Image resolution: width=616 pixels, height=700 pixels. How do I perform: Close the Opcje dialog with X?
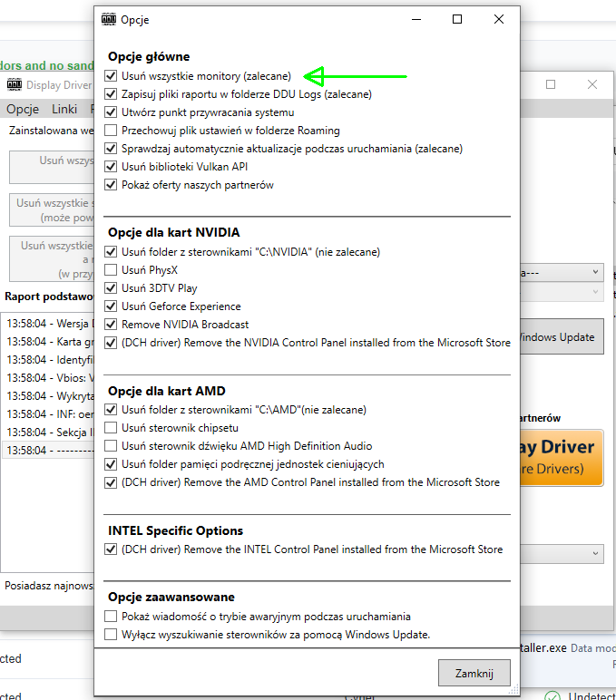coord(499,19)
